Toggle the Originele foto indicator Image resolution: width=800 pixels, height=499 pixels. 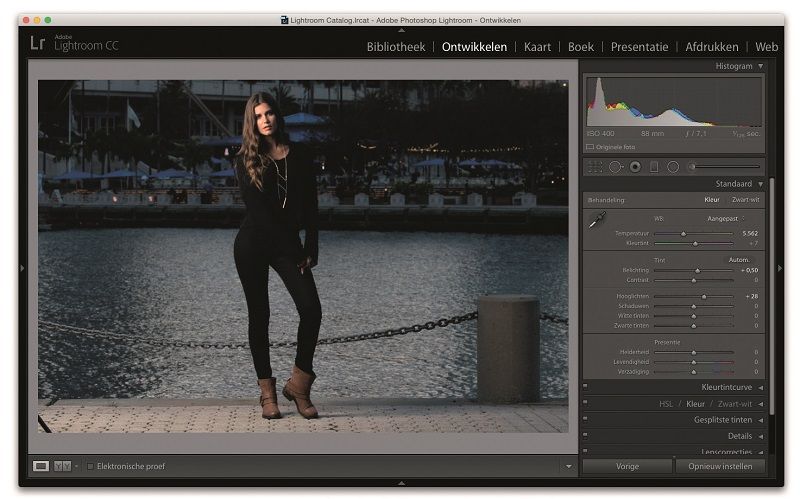point(590,147)
